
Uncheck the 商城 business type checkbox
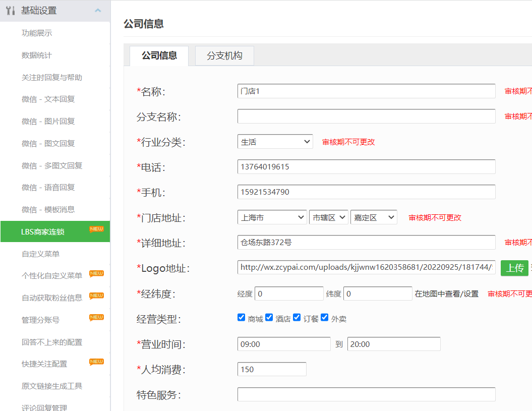pos(242,318)
